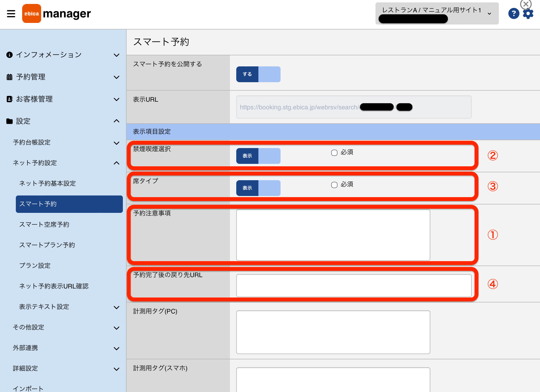The width and height of the screenshot is (540, 392).
Task: Click the 表示URL field
Action: [354, 107]
